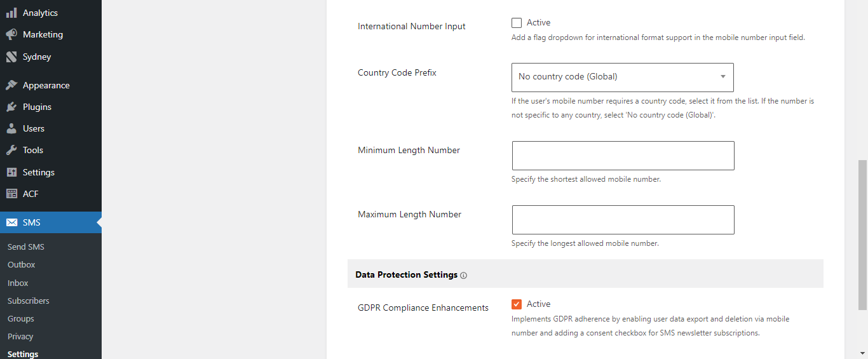Click the Country Code dropdown arrow
This screenshot has width=868, height=359.
click(722, 77)
